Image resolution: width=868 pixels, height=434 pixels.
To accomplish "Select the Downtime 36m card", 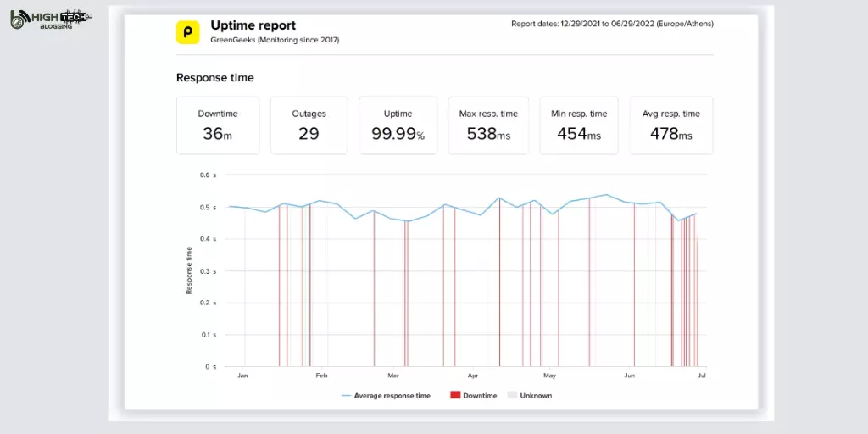I will (x=218, y=125).
